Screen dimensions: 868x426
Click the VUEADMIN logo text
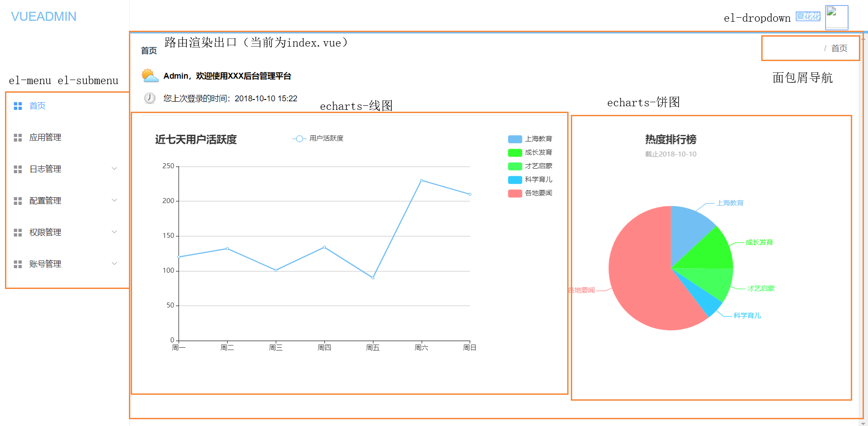43,17
